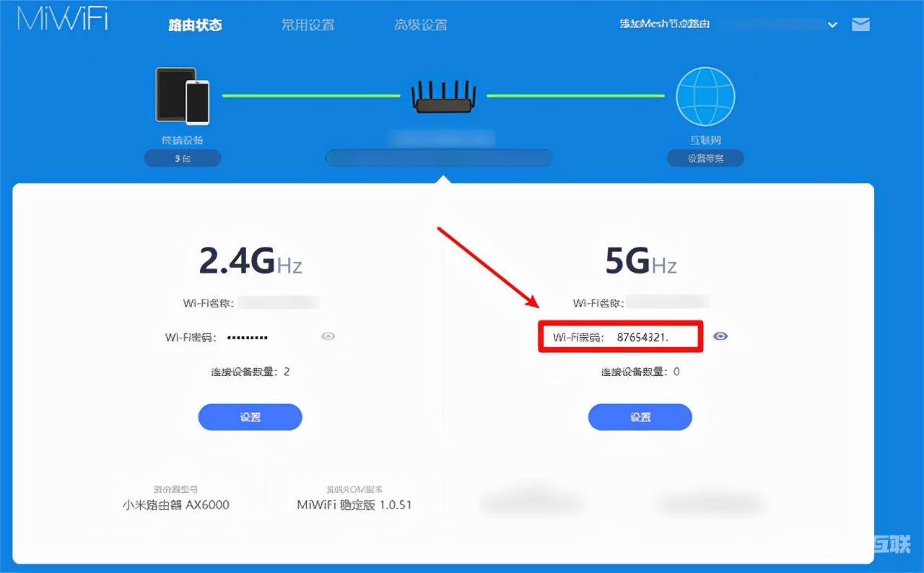
Task: Open the mail envelope icon
Action: click(x=860, y=25)
